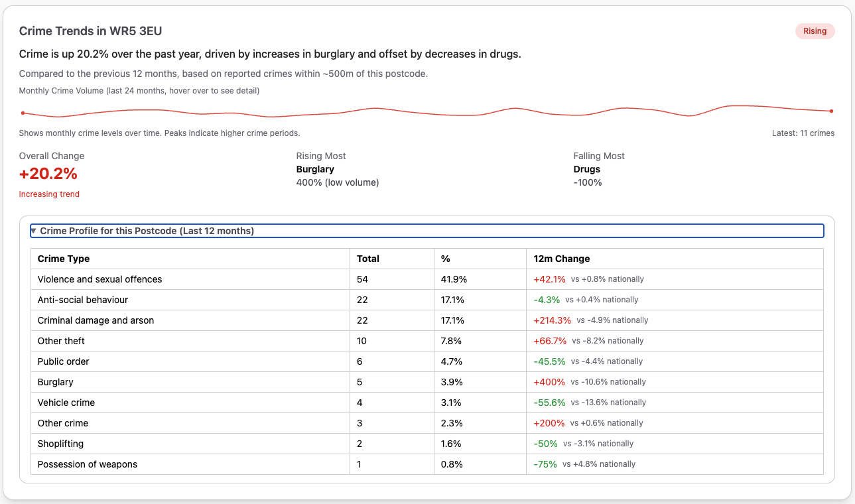The height and width of the screenshot is (504, 855).
Task: Click the % column header
Action: (x=446, y=259)
